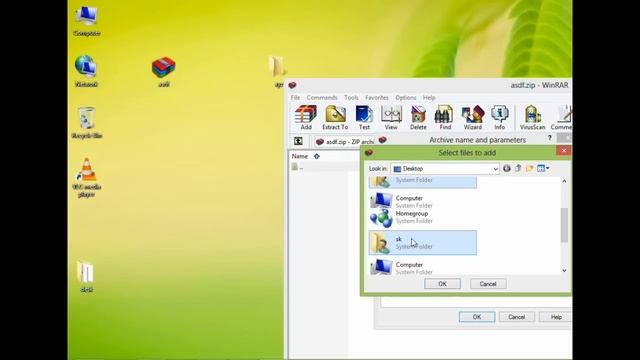Click the Add toolbar icon in WinRAR
Image resolution: width=640 pixels, height=360 pixels.
point(306,118)
